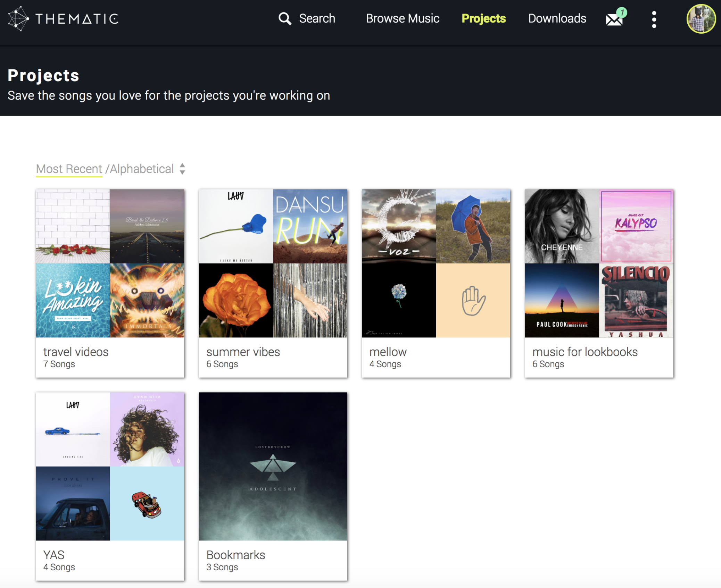Image resolution: width=721 pixels, height=588 pixels.
Task: Click the Projects page heading
Action: click(x=43, y=75)
